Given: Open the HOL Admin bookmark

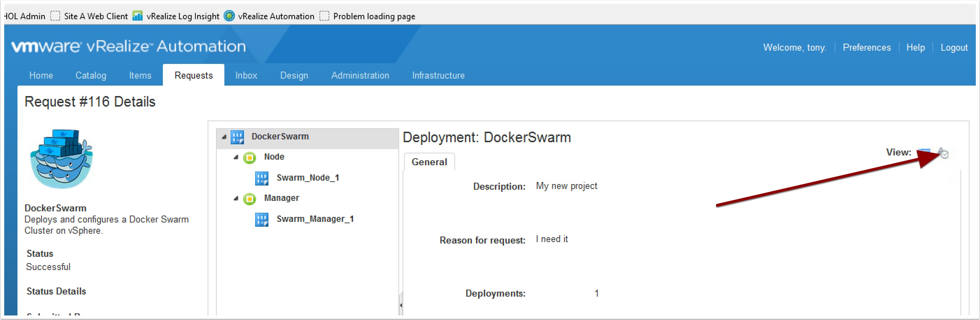Looking at the screenshot, I should 25,16.
